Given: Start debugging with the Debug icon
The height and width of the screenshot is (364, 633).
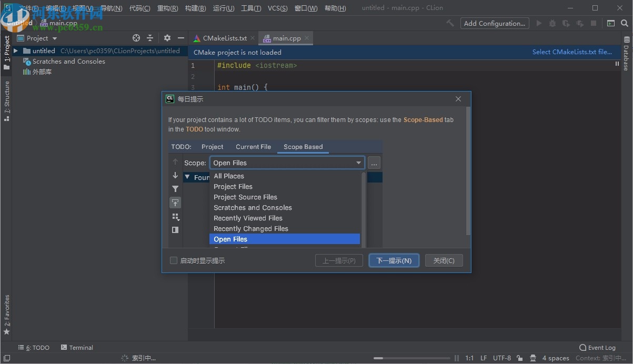Looking at the screenshot, I should pyautogui.click(x=553, y=23).
